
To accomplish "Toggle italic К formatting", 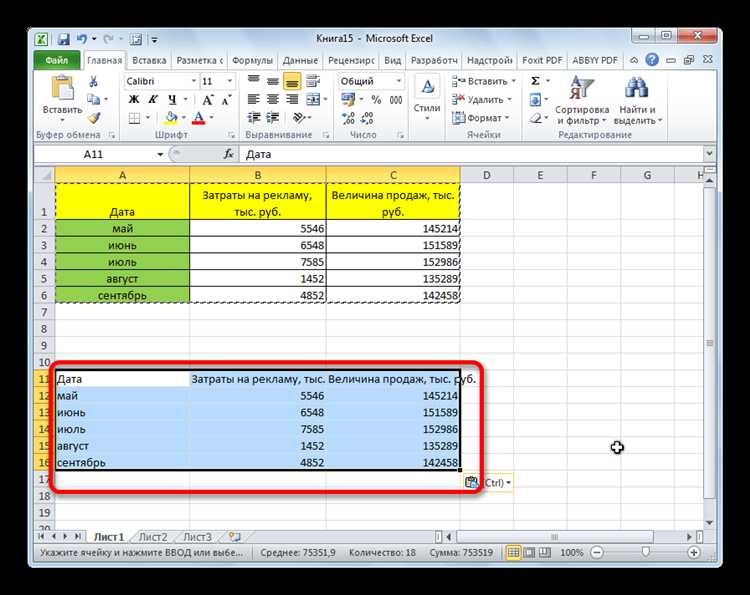I will pyautogui.click(x=153, y=99).
